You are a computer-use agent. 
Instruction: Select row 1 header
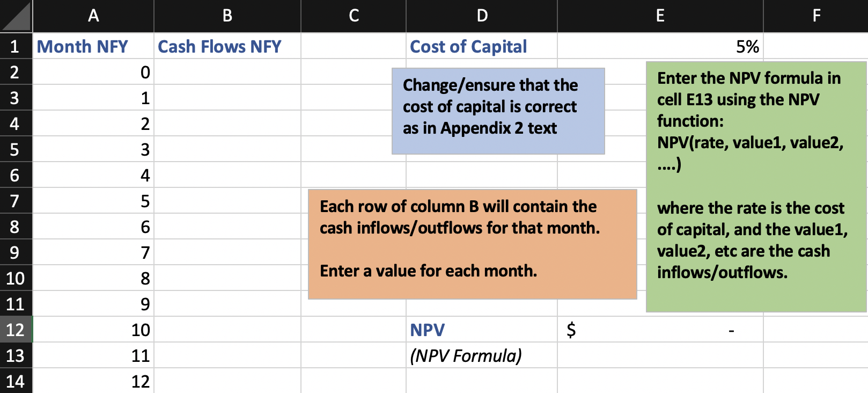15,47
